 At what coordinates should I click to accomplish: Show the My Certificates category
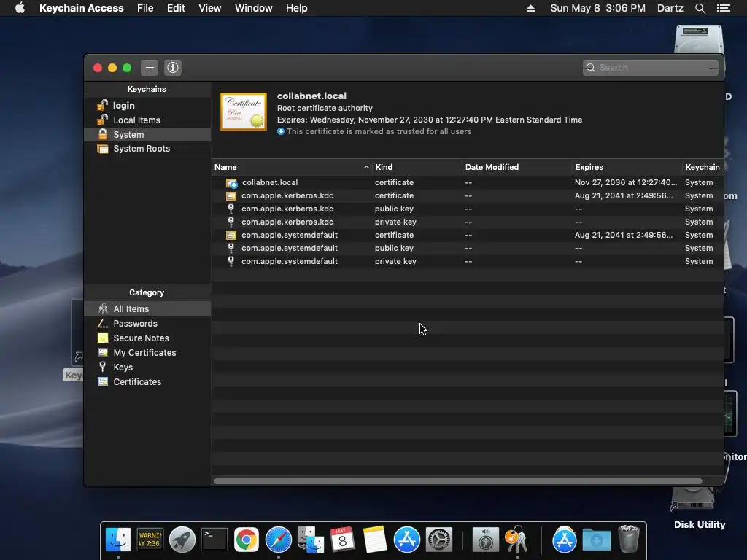pos(147,352)
